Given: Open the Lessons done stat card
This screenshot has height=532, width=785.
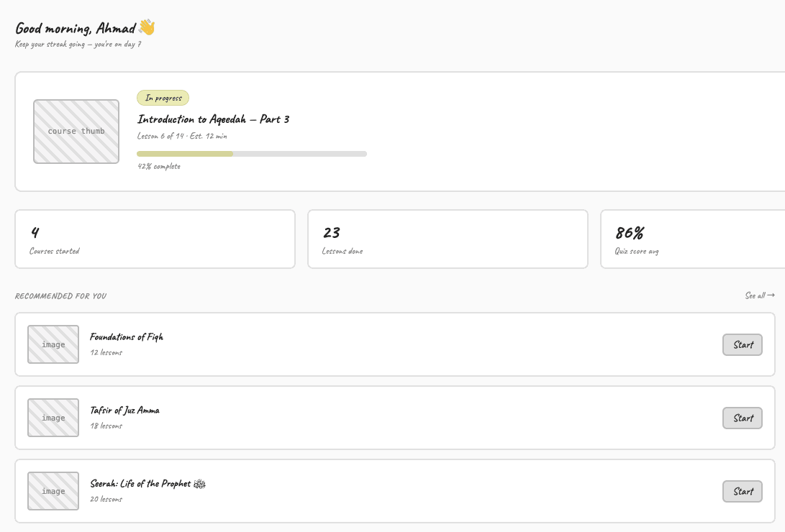Looking at the screenshot, I should click(x=448, y=239).
